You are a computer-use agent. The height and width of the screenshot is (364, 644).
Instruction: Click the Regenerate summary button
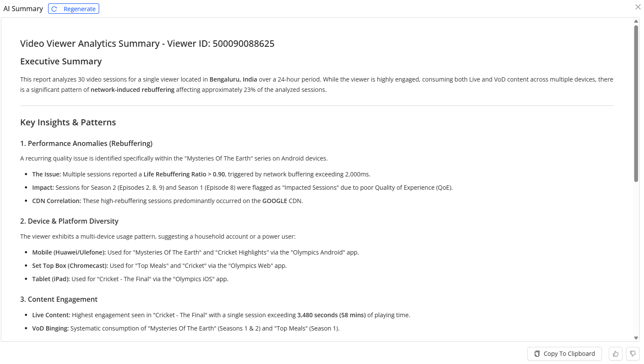tap(74, 9)
